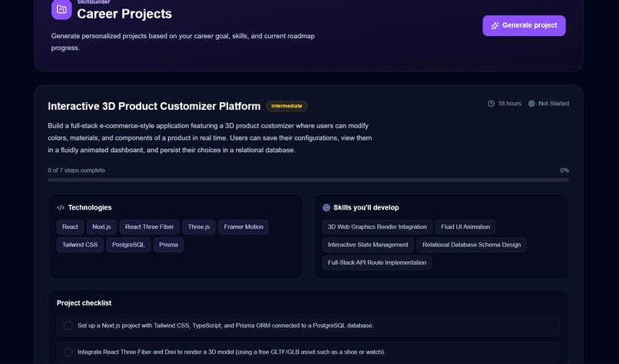Click the Interactive 3D Product Customizer Platform title
Viewport: 619px width, 364px height.
(x=154, y=106)
